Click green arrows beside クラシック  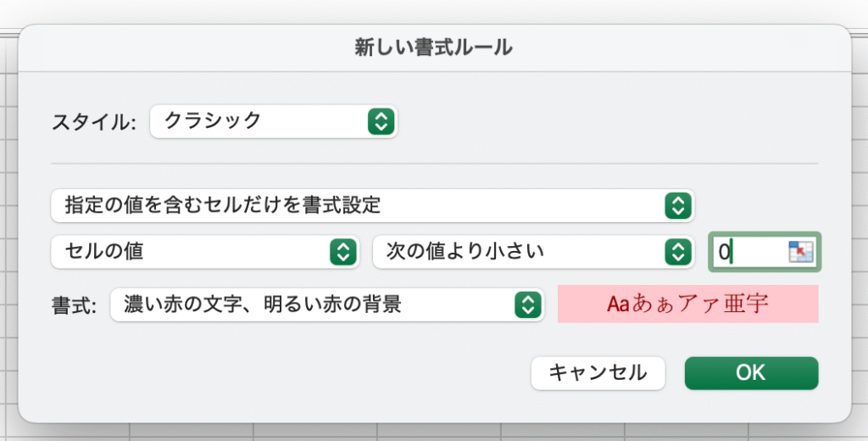(381, 121)
